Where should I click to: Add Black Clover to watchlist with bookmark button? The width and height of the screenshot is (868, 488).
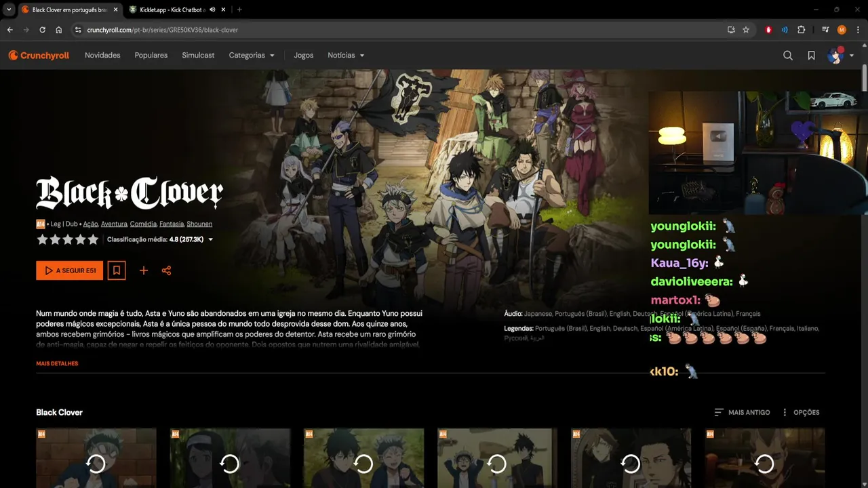click(x=117, y=270)
